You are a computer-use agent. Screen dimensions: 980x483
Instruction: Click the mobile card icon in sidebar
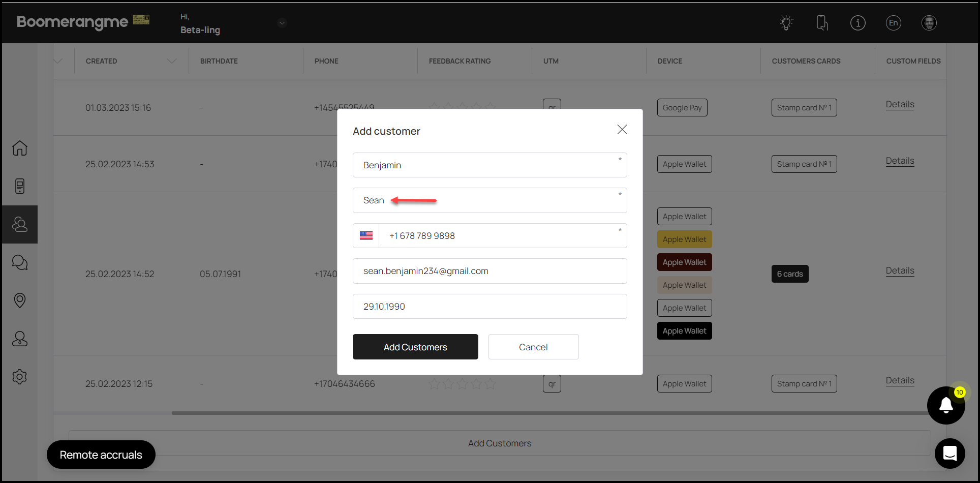[x=20, y=186]
